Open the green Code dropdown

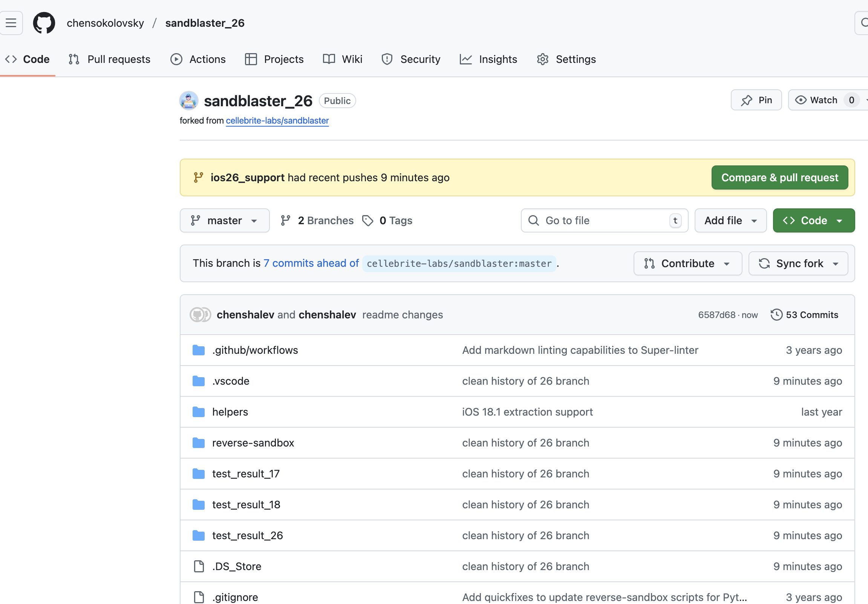(x=813, y=220)
